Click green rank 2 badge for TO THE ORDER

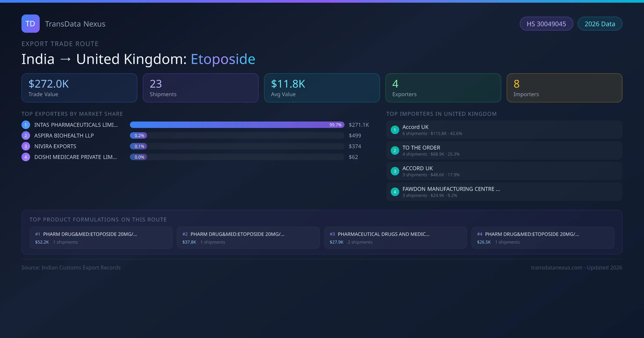(395, 150)
